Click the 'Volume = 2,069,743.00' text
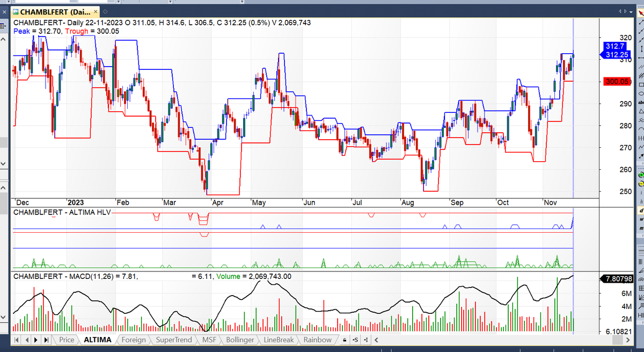This screenshot has width=644, height=352. coord(254,276)
